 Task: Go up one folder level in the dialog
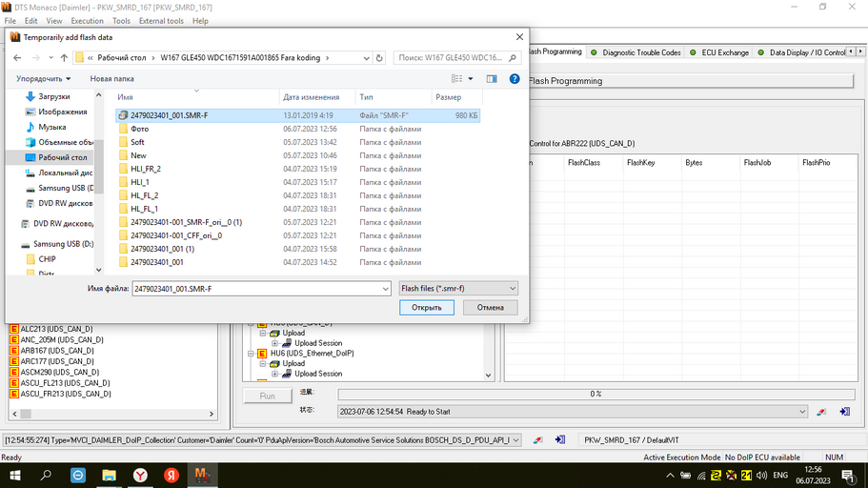64,57
